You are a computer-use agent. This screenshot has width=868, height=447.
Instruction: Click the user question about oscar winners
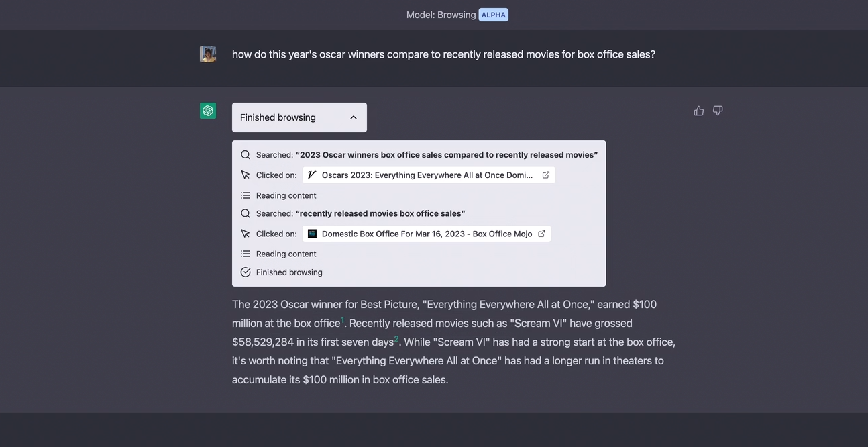point(443,54)
